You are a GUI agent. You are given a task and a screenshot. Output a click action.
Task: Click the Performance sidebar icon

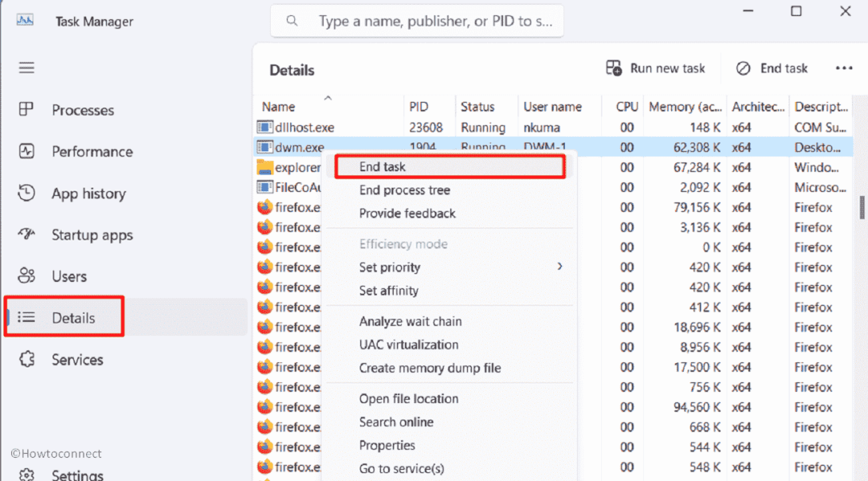(26, 151)
